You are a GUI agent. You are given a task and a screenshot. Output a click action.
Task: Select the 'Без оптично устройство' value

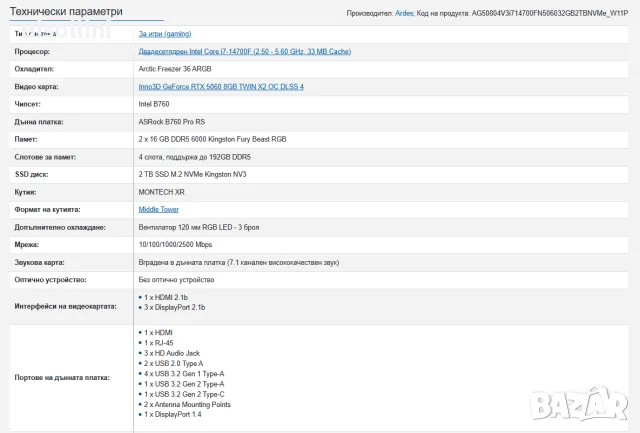[176, 280]
